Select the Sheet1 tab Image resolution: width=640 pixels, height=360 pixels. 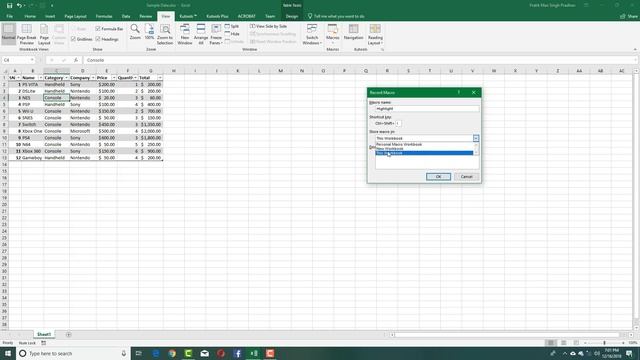44,334
